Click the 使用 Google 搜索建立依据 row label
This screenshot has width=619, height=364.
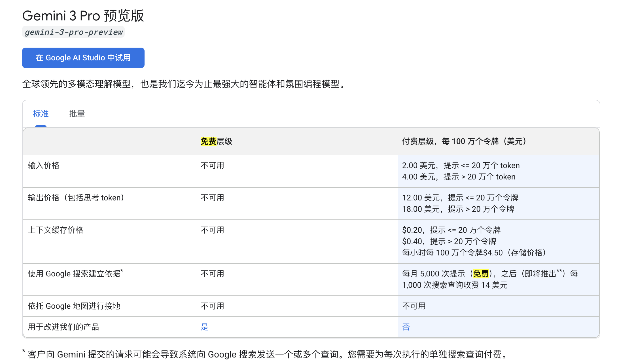[75, 273]
